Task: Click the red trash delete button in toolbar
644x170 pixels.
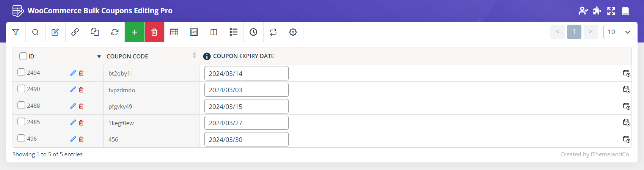Action: pos(154,32)
